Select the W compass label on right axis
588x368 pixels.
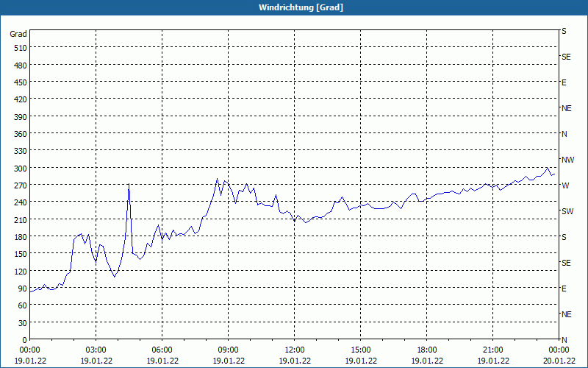(x=565, y=185)
